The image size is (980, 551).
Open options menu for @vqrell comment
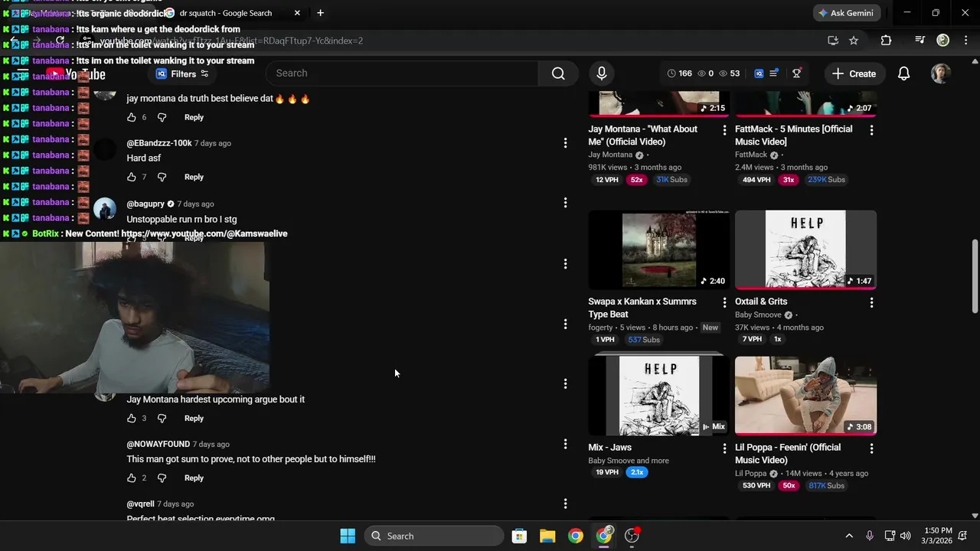tap(565, 504)
